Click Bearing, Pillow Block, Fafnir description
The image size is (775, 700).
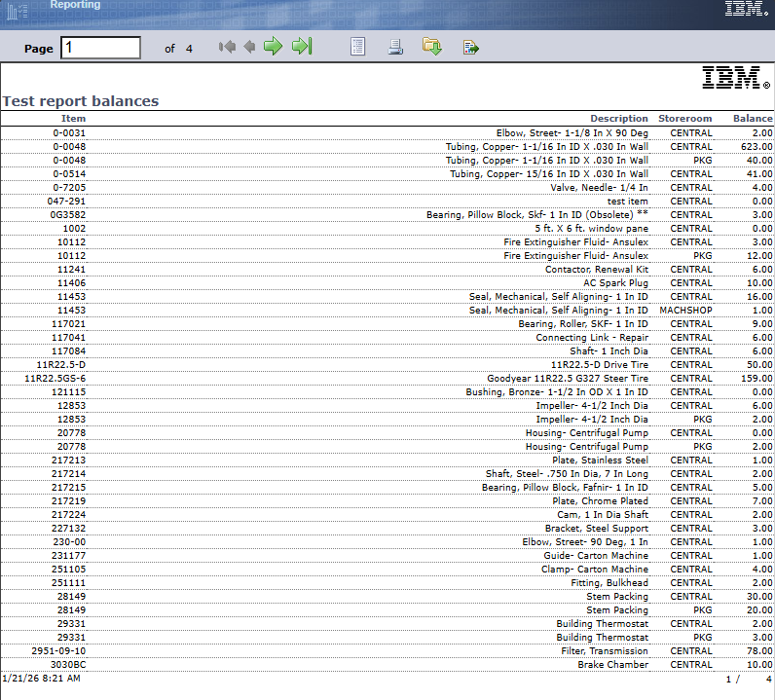click(x=565, y=488)
